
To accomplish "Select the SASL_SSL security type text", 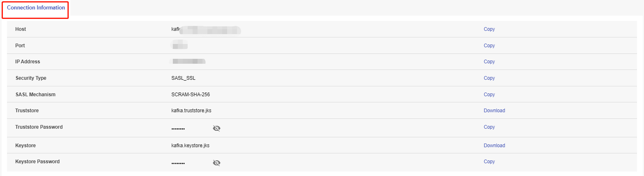I will click(x=186, y=78).
